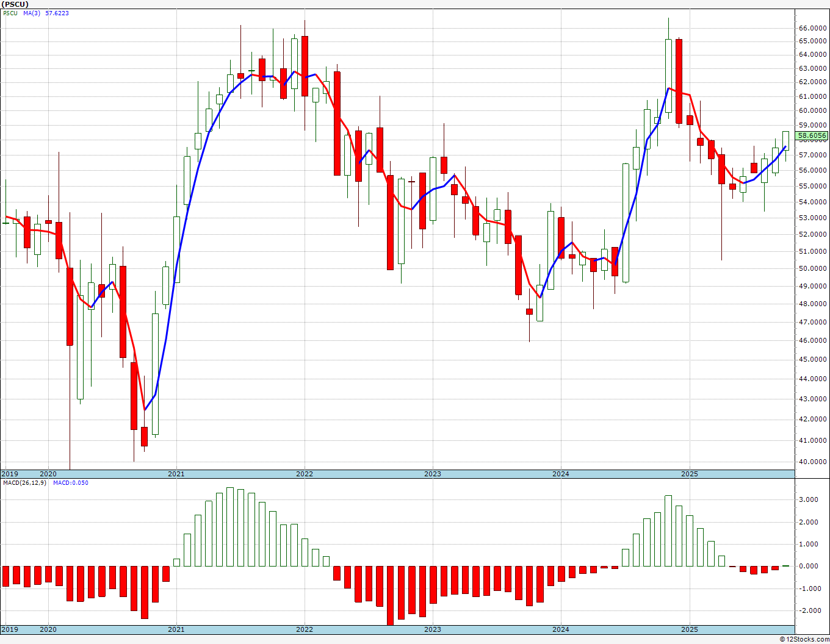
Task: Click the (PSCU) chart title
Action: [x=15, y=4]
